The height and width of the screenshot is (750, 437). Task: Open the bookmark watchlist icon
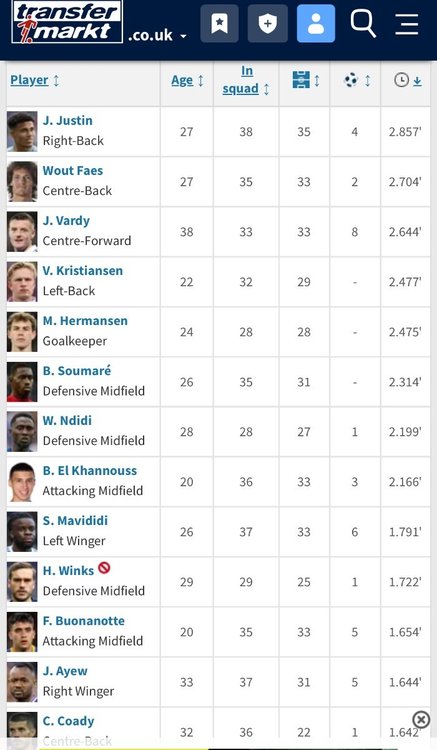[219, 23]
